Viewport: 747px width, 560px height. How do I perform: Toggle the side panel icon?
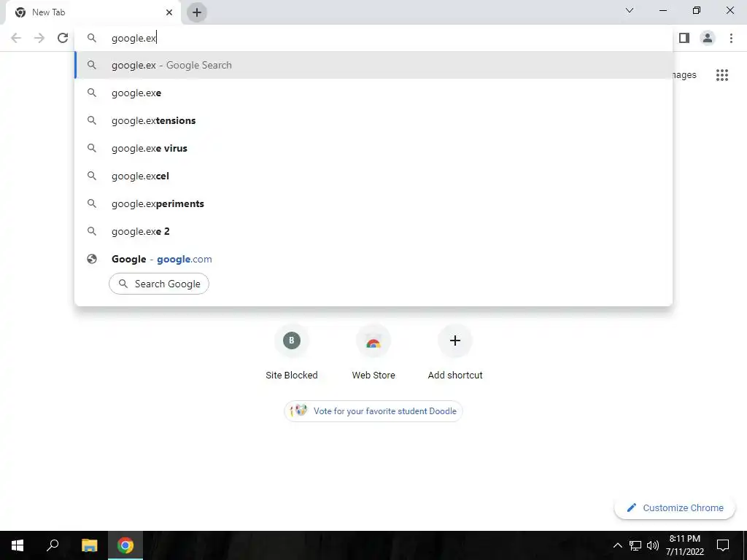click(684, 38)
